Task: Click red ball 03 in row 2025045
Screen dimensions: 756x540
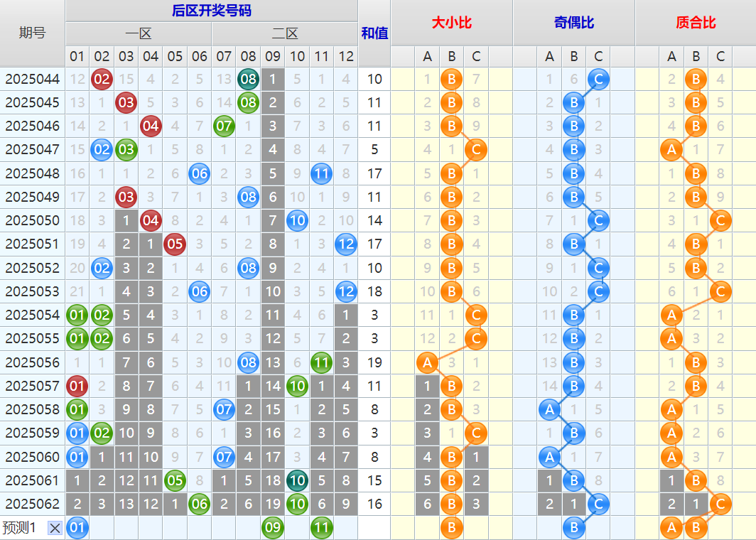Action: coord(126,103)
